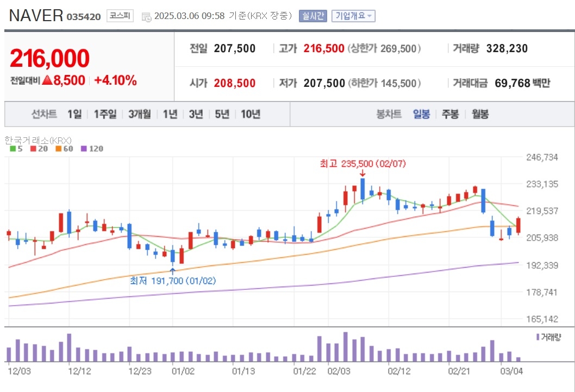This screenshot has width=575, height=392.
Task: Select the 1년 line chart tab
Action: click(170, 114)
